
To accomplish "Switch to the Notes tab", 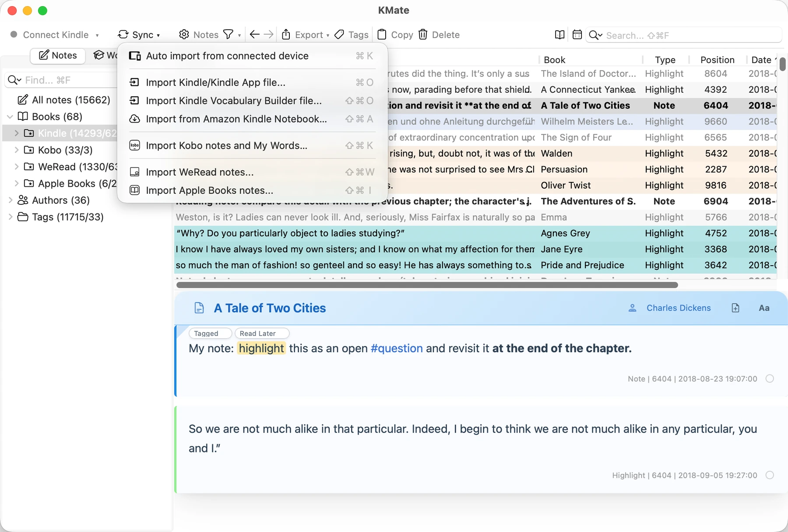I will point(58,56).
